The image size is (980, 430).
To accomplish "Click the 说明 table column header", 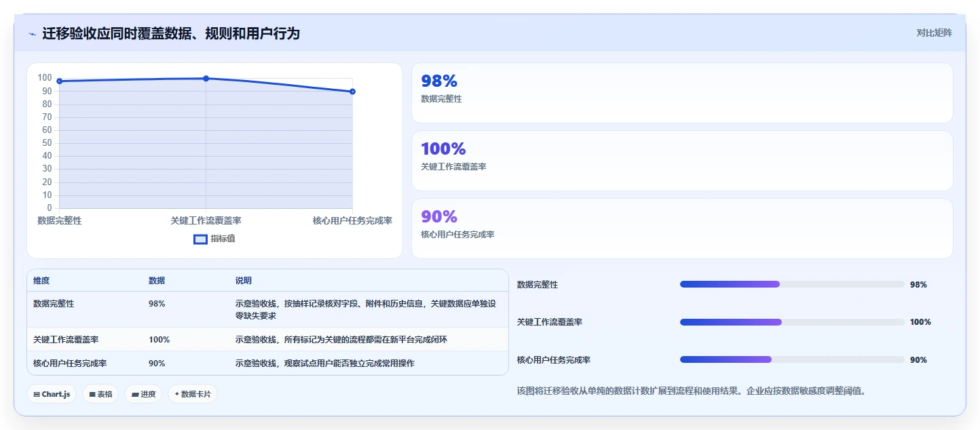I will [x=244, y=281].
